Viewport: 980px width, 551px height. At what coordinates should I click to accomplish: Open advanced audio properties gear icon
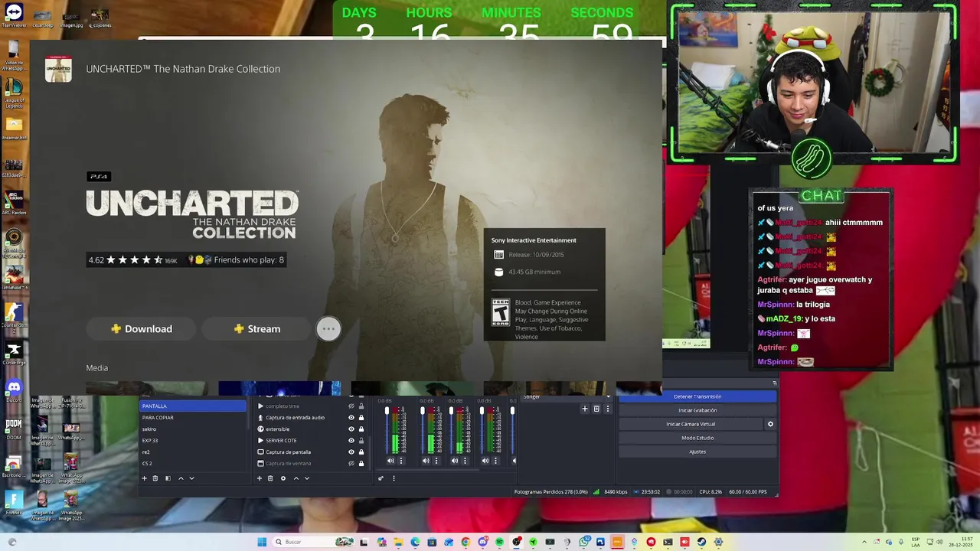(x=381, y=478)
